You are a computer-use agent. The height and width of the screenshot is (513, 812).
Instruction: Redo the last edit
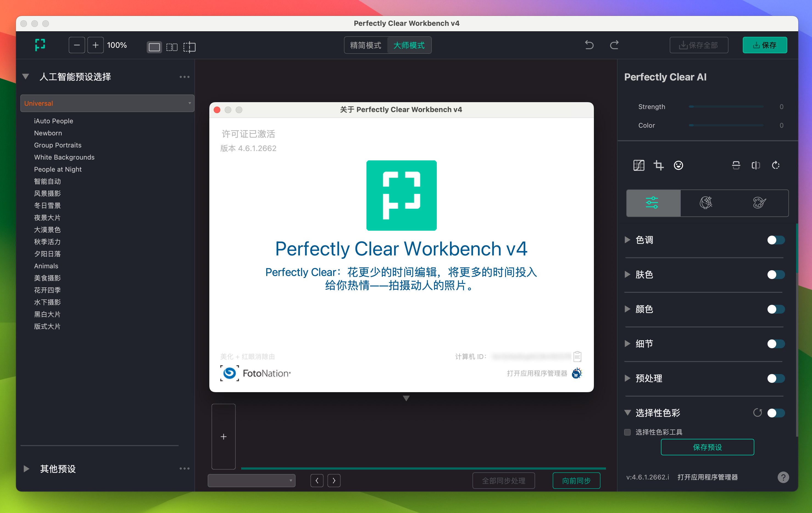614,45
